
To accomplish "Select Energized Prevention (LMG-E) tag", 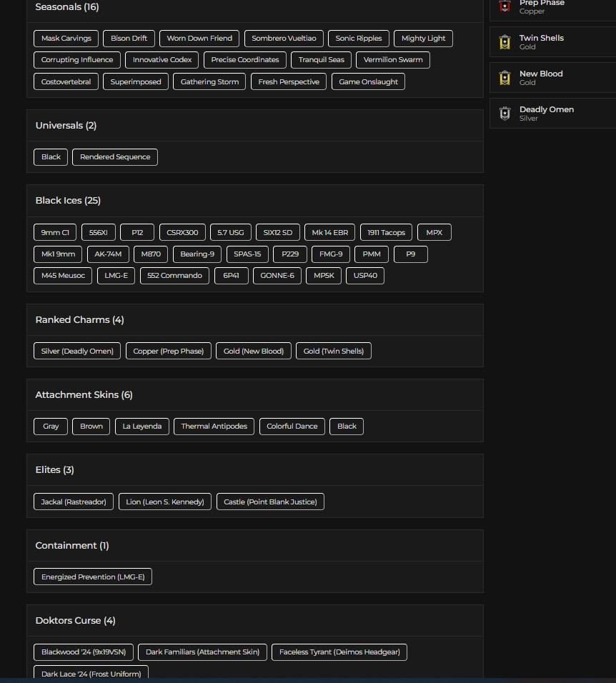I will point(93,577).
